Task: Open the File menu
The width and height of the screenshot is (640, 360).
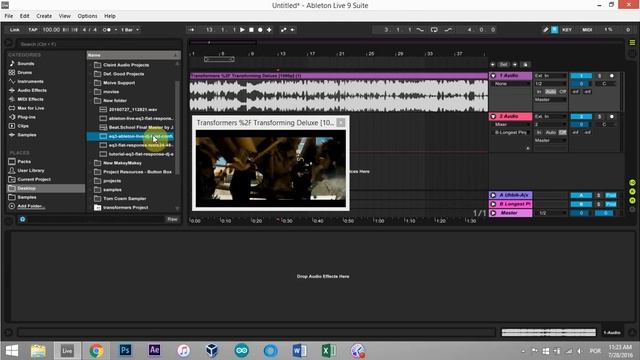Action: tap(9, 16)
